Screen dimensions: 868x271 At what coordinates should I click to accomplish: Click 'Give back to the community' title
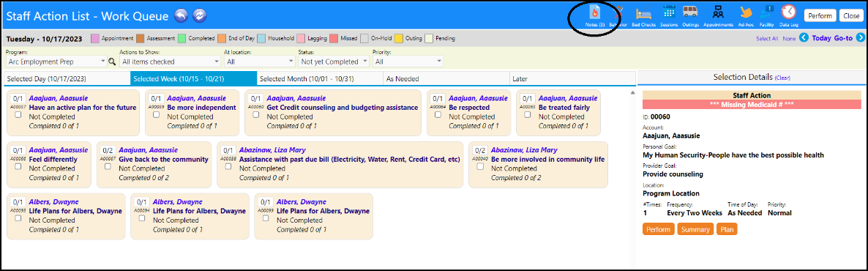pos(163,160)
